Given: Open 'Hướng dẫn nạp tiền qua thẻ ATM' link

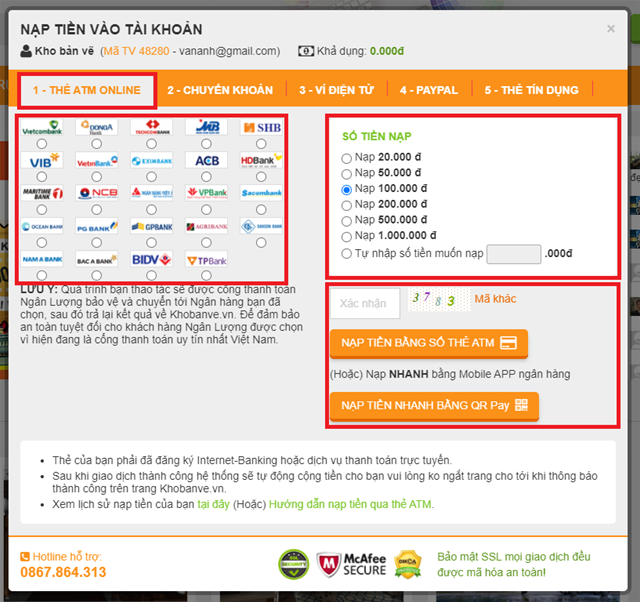Looking at the screenshot, I should click(x=350, y=504).
